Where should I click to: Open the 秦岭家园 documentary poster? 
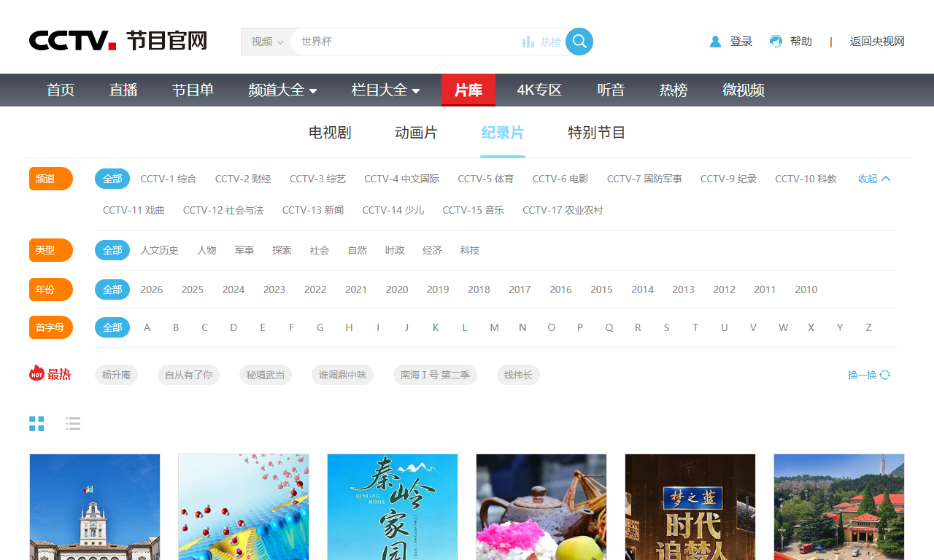[393, 507]
